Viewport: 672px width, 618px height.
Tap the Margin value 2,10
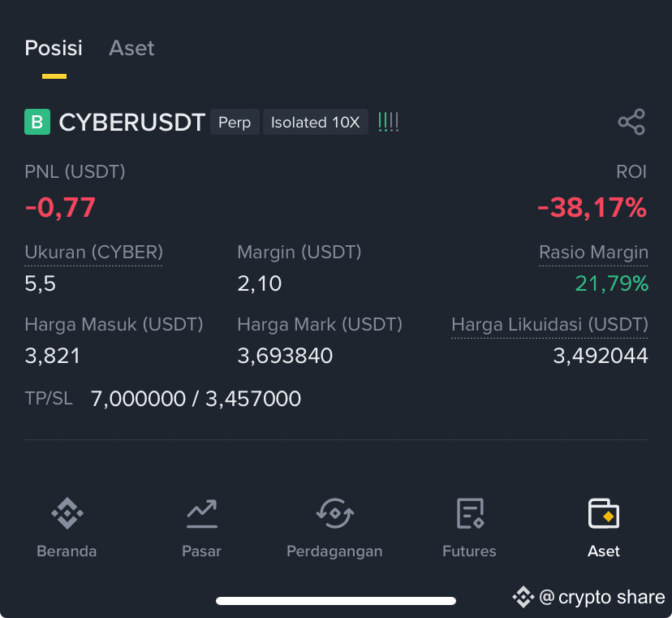259,283
